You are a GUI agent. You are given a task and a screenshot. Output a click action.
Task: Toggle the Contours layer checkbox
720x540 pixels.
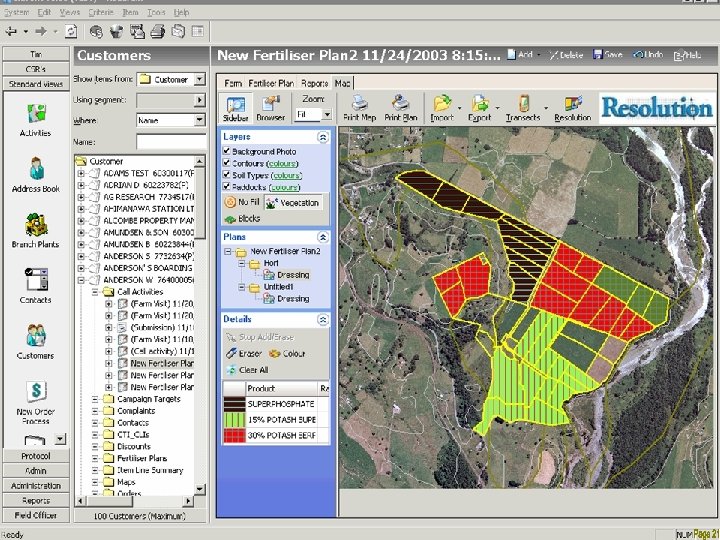point(227,164)
